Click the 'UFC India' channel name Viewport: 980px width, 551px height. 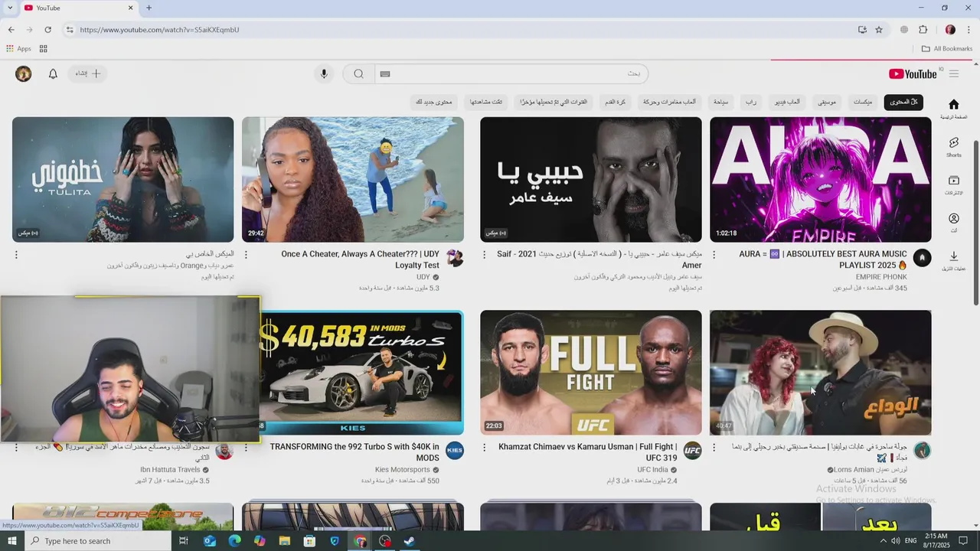pos(652,470)
